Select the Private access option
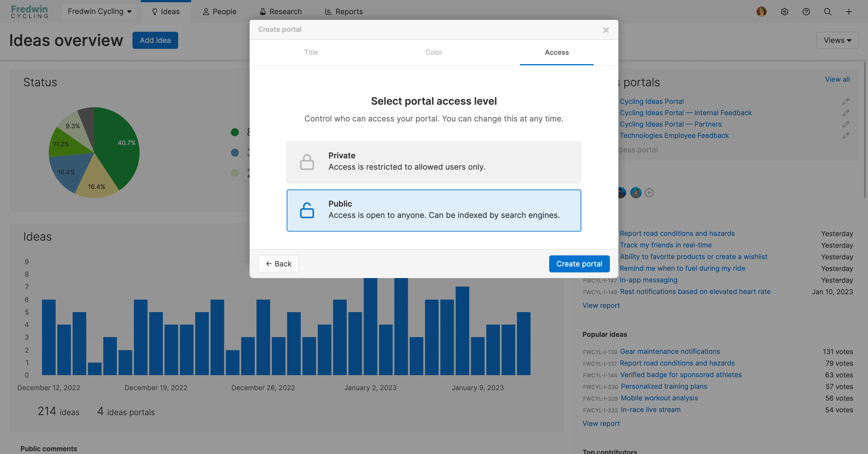This screenshot has height=454, width=868. (x=434, y=162)
